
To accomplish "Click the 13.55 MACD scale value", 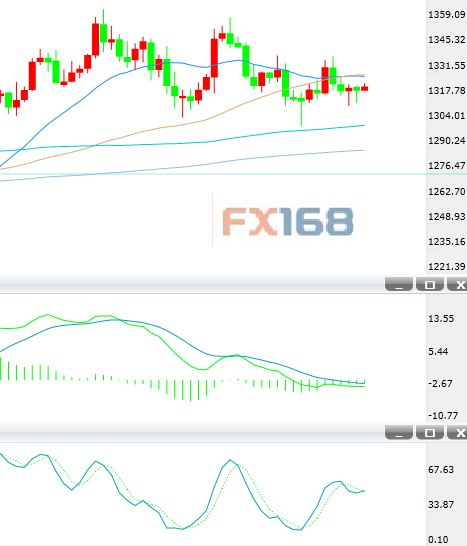I will pyautogui.click(x=441, y=319).
